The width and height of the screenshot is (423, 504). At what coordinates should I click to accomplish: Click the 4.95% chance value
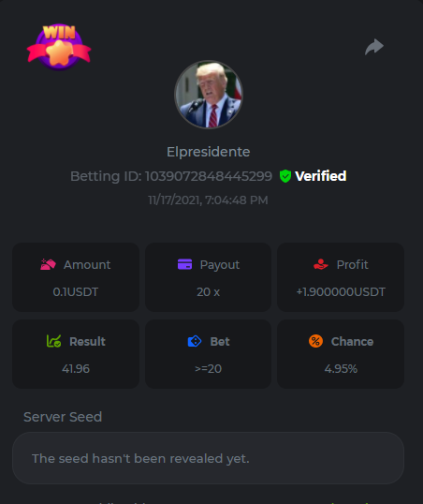pyautogui.click(x=341, y=369)
